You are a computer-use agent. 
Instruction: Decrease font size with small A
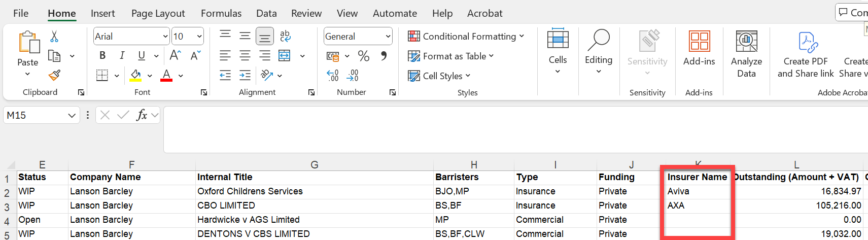point(196,55)
